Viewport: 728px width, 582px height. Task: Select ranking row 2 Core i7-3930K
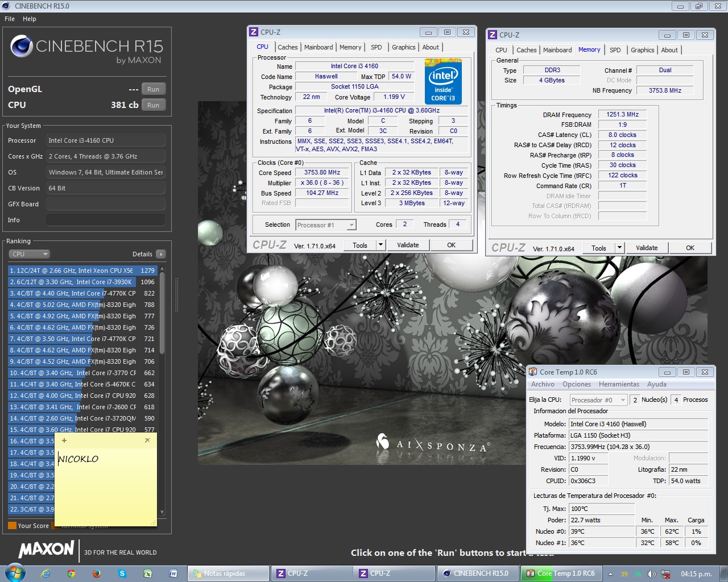click(82, 282)
